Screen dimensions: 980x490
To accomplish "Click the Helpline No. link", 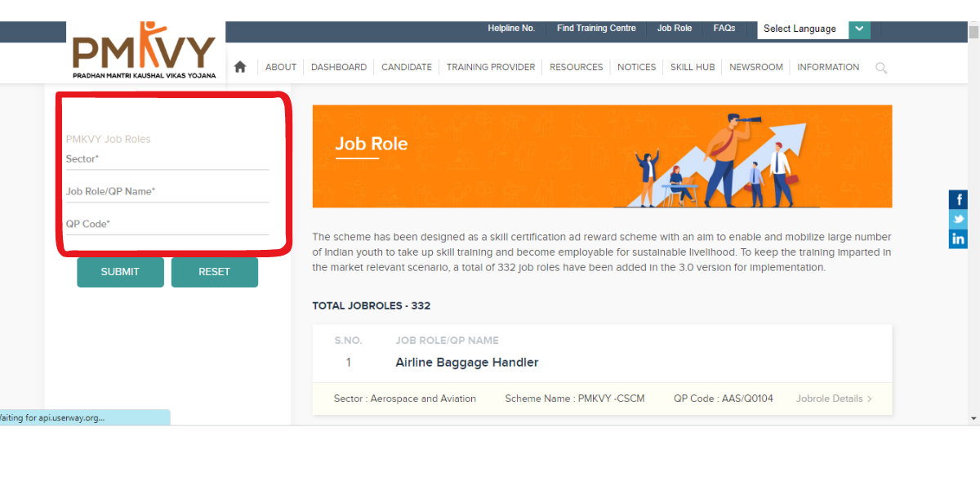I will pos(511,29).
